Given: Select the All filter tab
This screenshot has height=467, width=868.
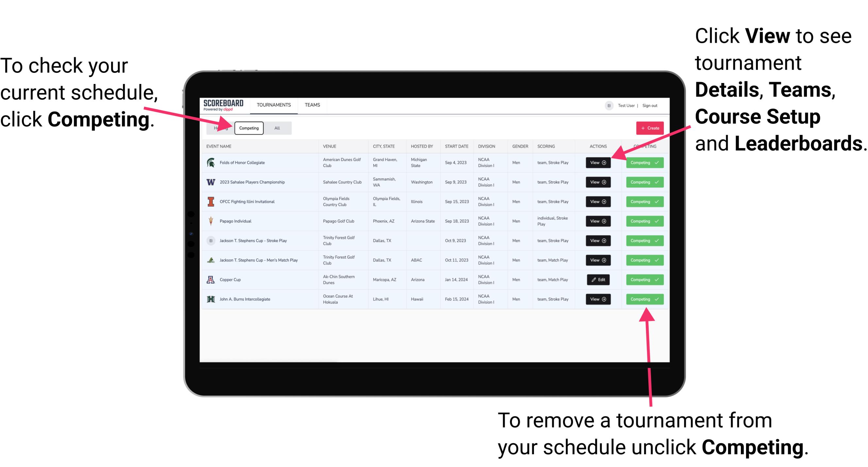Looking at the screenshot, I should (x=276, y=128).
